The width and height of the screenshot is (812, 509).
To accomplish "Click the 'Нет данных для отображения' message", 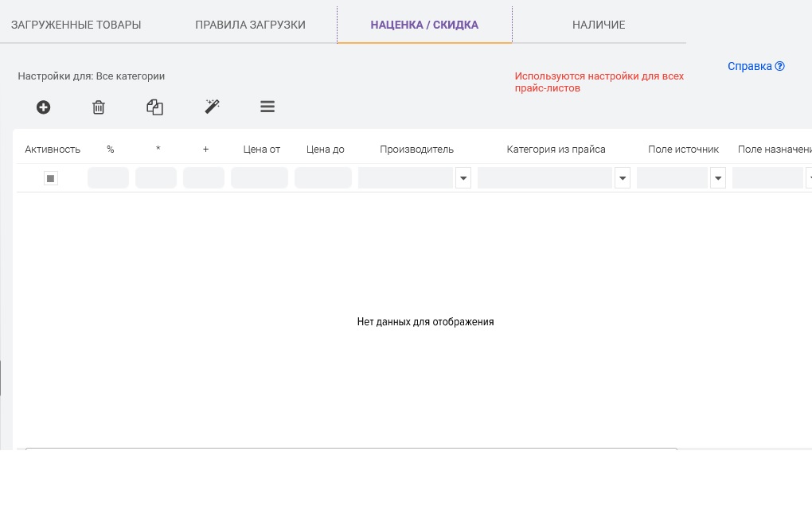I will 425,322.
